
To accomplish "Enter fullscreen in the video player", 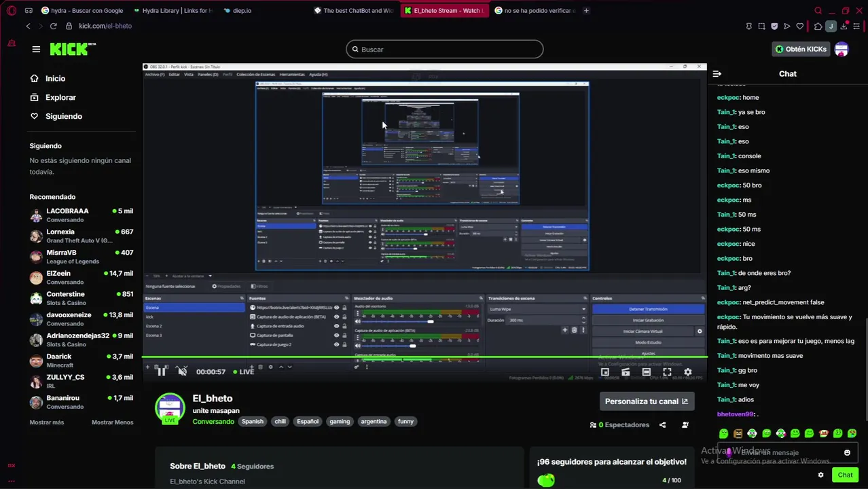I will click(x=667, y=372).
